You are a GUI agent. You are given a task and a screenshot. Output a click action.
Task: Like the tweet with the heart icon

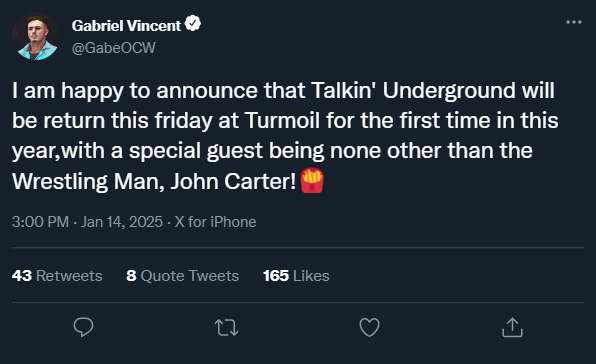pos(369,327)
